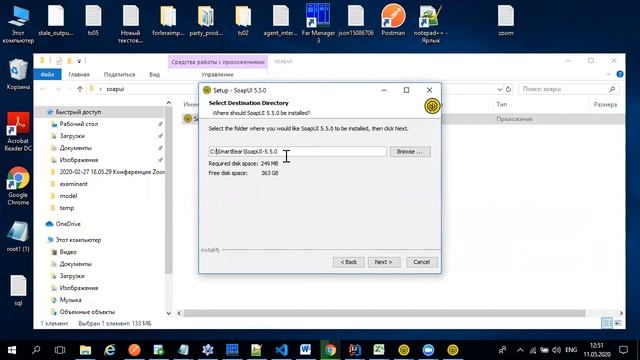
Task: Open the Far Manager 3 desktop shortcut
Action: (x=318, y=22)
